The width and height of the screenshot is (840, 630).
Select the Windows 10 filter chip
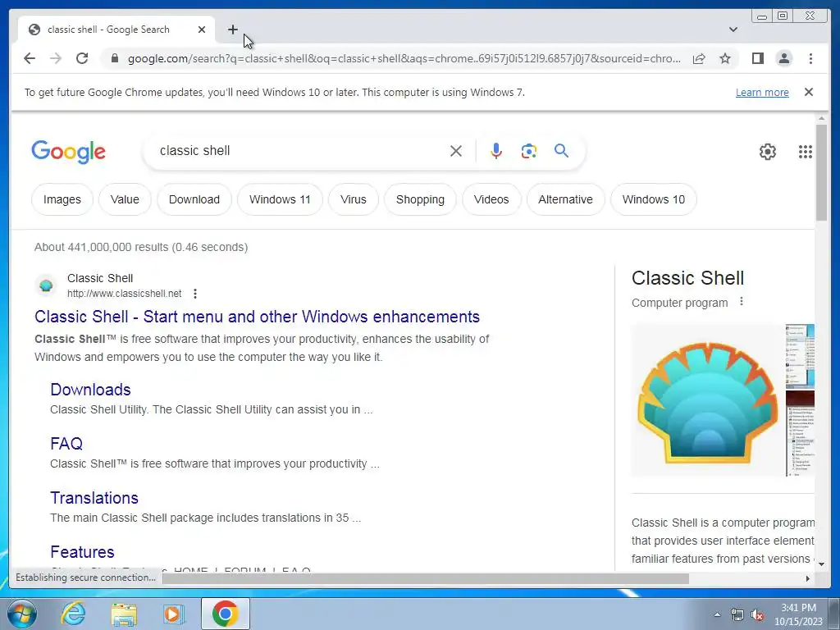pos(654,199)
